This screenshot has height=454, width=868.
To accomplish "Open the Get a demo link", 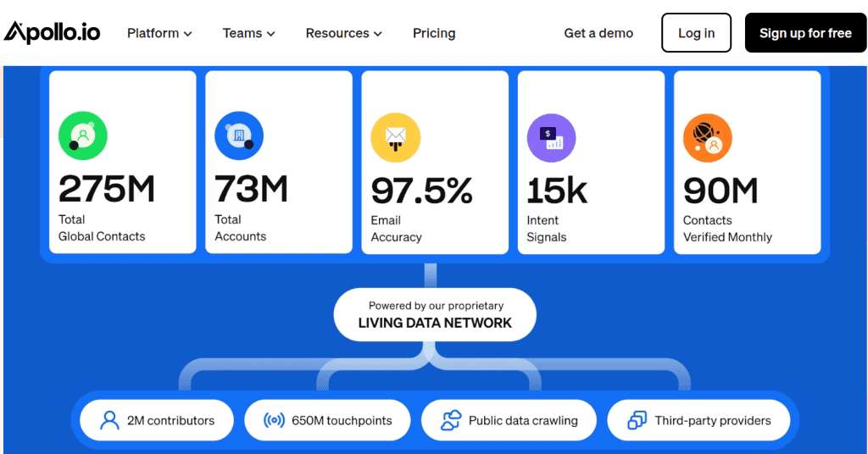I will click(x=598, y=33).
